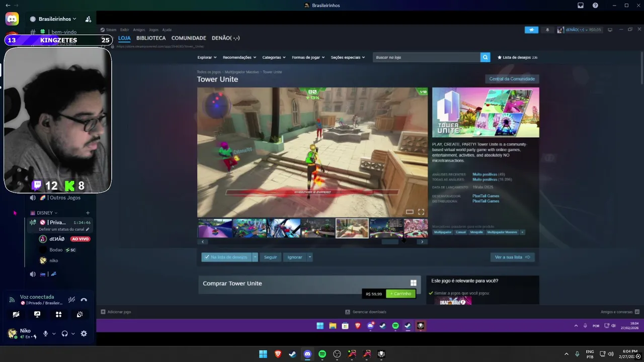Open Niko's user avatar panel
The width and height of the screenshot is (644, 362).
click(x=12, y=333)
